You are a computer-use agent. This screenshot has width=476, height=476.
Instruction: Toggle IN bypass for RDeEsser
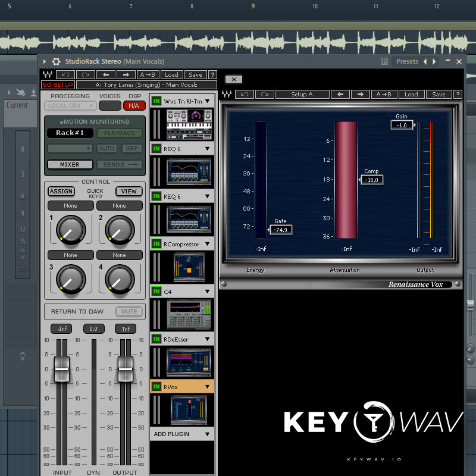point(156,339)
